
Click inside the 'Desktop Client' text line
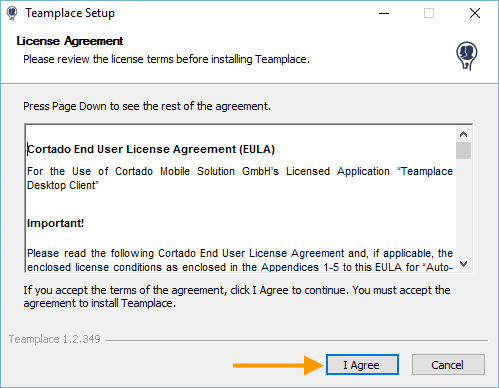click(x=63, y=185)
